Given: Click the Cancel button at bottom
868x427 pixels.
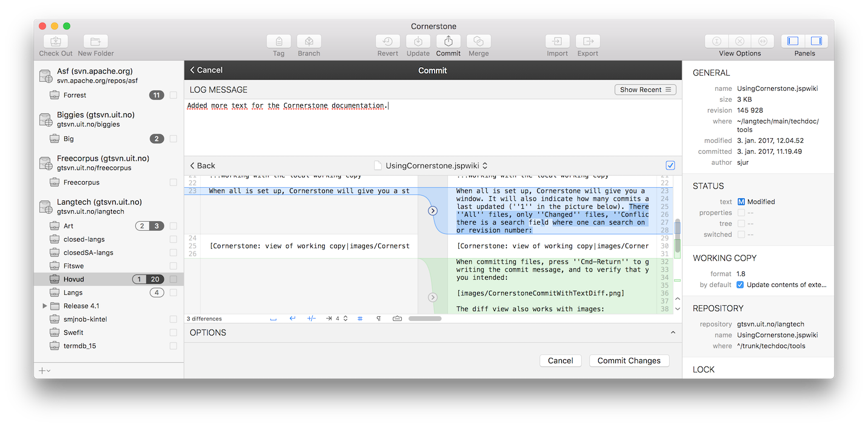Looking at the screenshot, I should point(561,360).
